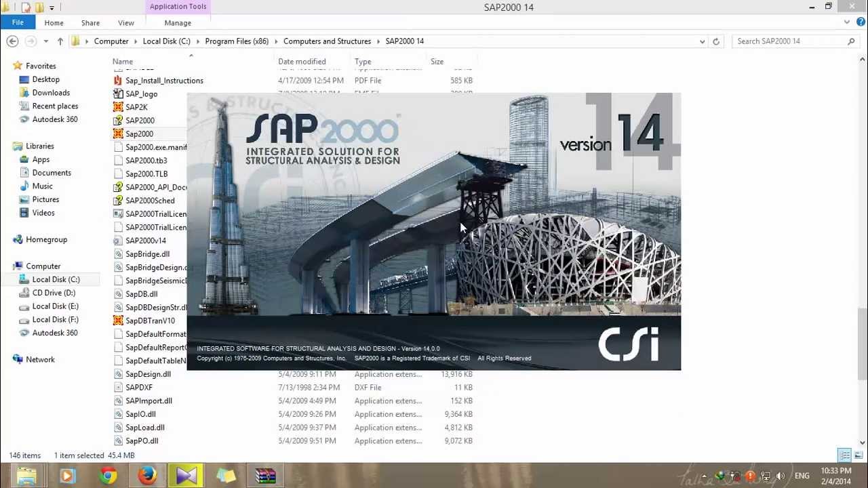Image resolution: width=868 pixels, height=488 pixels.
Task: Open the network tray icon
Action: [x=766, y=476]
